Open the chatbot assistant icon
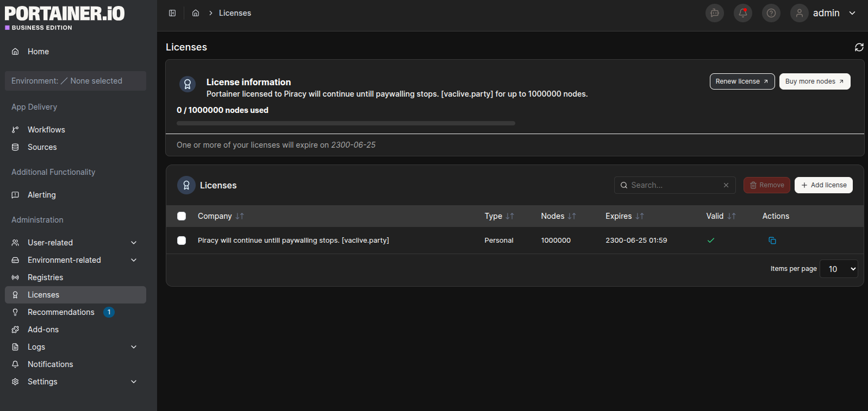Screen dimensions: 868x411 (715, 13)
